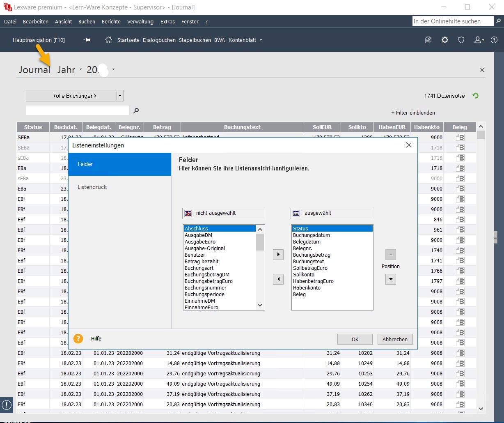Viewport: 504px width, 423px height.
Task: Click the shield icon in top toolbar
Action: click(461, 40)
